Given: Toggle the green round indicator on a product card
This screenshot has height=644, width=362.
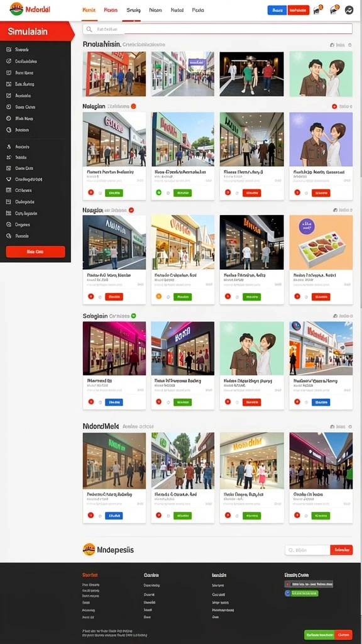Looking at the screenshot, I should tap(159, 192).
